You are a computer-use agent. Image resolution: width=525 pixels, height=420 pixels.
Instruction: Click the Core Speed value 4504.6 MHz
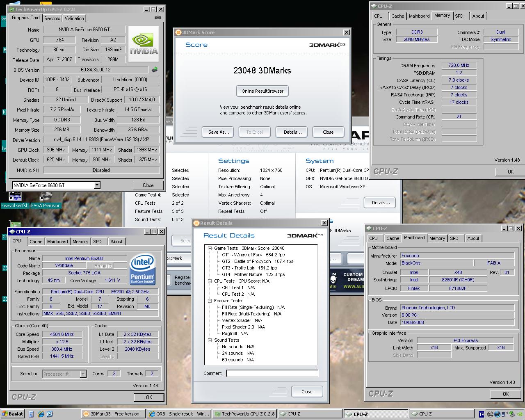pyautogui.click(x=62, y=334)
